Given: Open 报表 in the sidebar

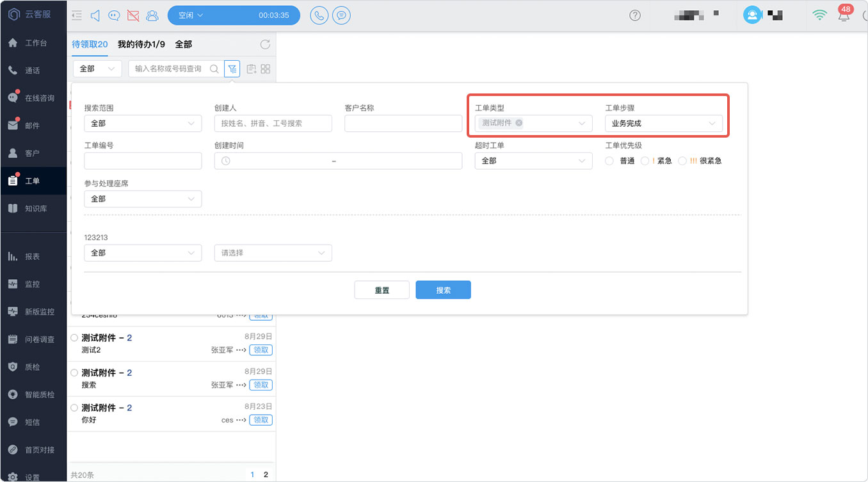Looking at the screenshot, I should tap(33, 256).
